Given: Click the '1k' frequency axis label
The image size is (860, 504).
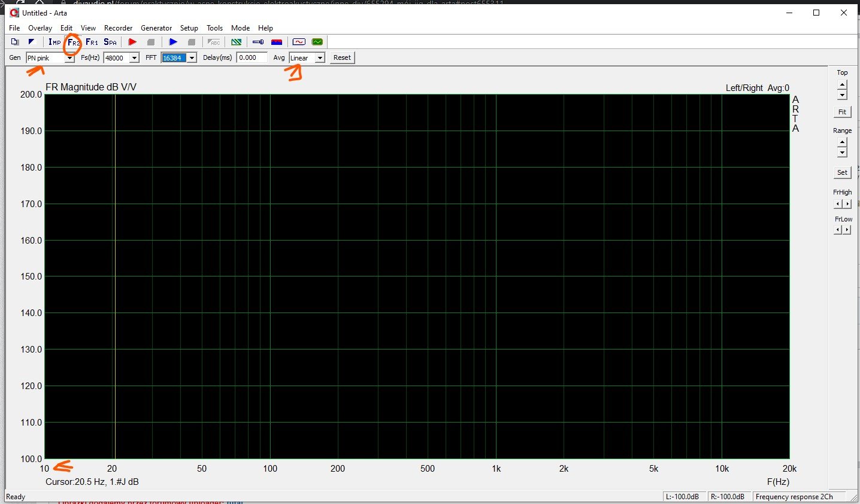Looking at the screenshot, I should (496, 469).
